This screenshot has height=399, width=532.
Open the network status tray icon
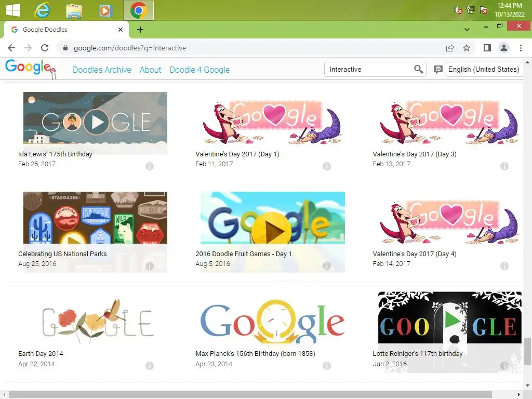tap(470, 10)
